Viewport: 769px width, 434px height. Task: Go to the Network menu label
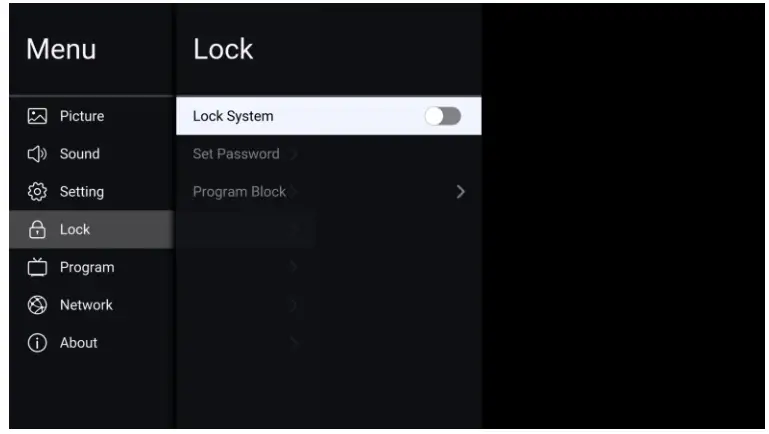pyautogui.click(x=86, y=305)
